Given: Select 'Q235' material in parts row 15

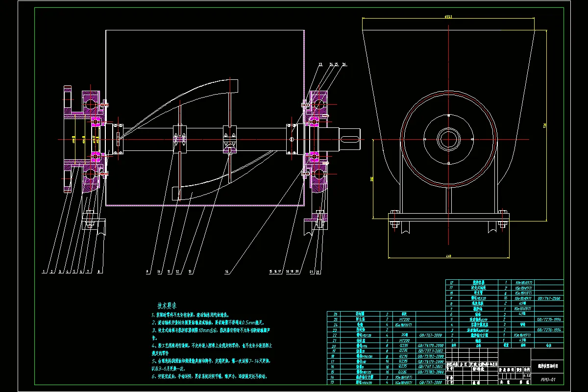Looking at the screenshot, I should pyautogui.click(x=403, y=372).
